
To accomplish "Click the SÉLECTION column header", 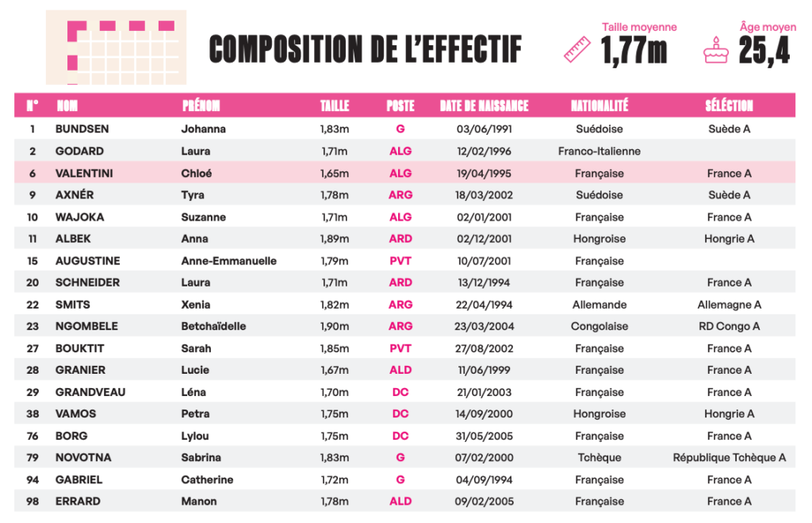I will tap(729, 106).
